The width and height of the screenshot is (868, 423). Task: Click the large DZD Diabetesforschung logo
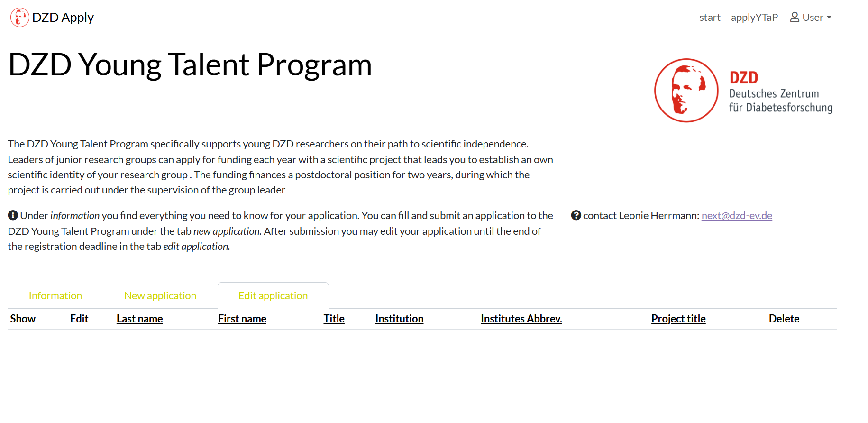pos(743,91)
